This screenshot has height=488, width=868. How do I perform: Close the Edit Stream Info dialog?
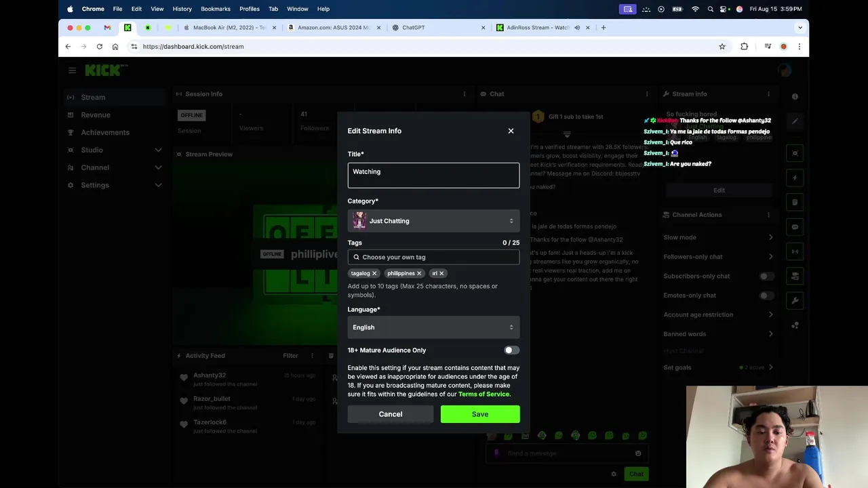(x=511, y=131)
